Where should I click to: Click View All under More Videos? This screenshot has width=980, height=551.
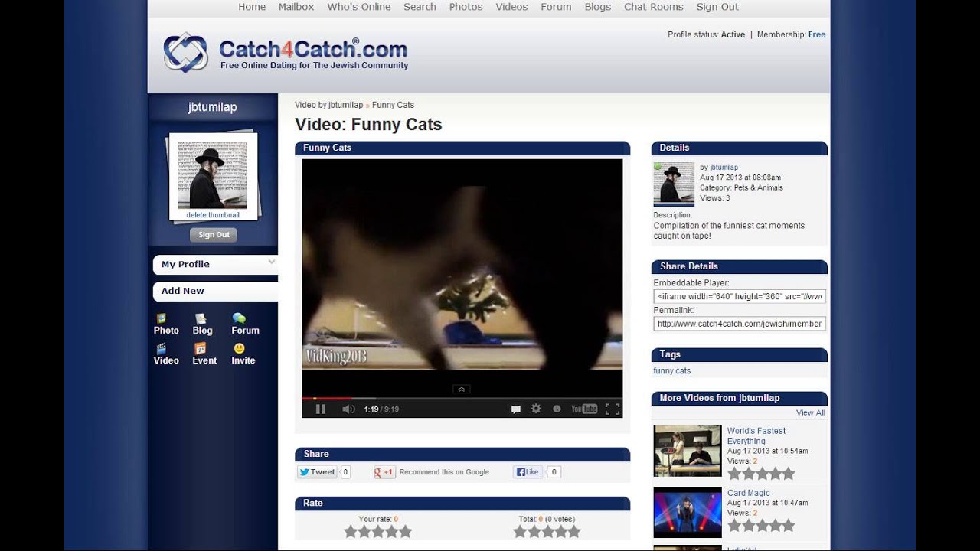point(810,412)
